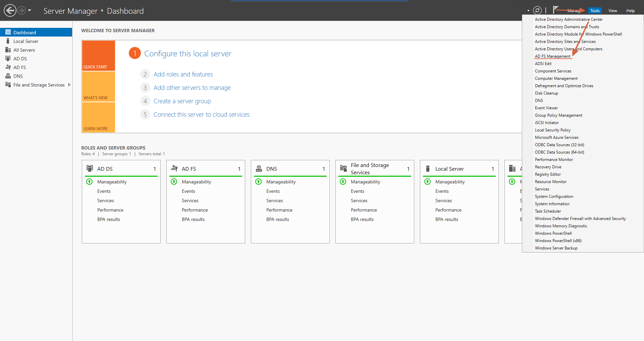Viewport: 644px width, 341px height.
Task: Click Add roles and features link
Action: (183, 74)
